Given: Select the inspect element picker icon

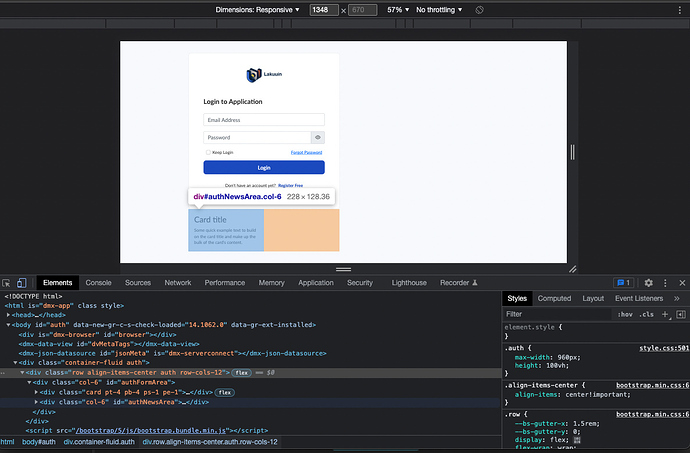Looking at the screenshot, I should [6, 283].
